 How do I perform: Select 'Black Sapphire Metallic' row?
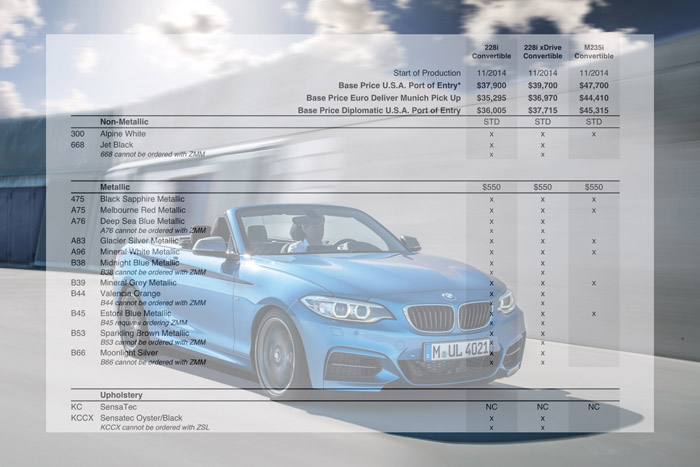(x=345, y=199)
